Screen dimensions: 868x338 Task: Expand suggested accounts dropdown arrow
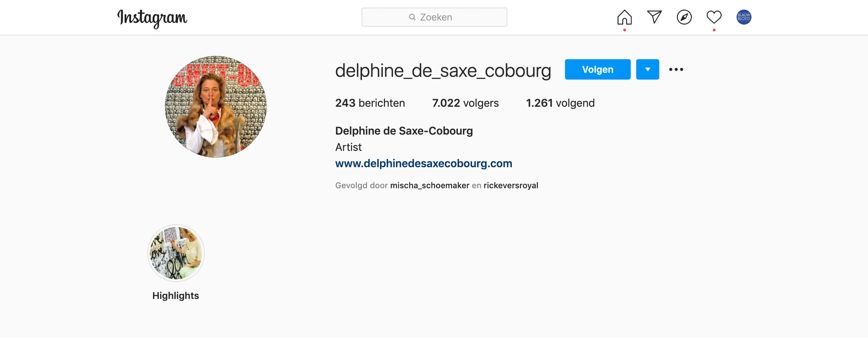tap(647, 70)
